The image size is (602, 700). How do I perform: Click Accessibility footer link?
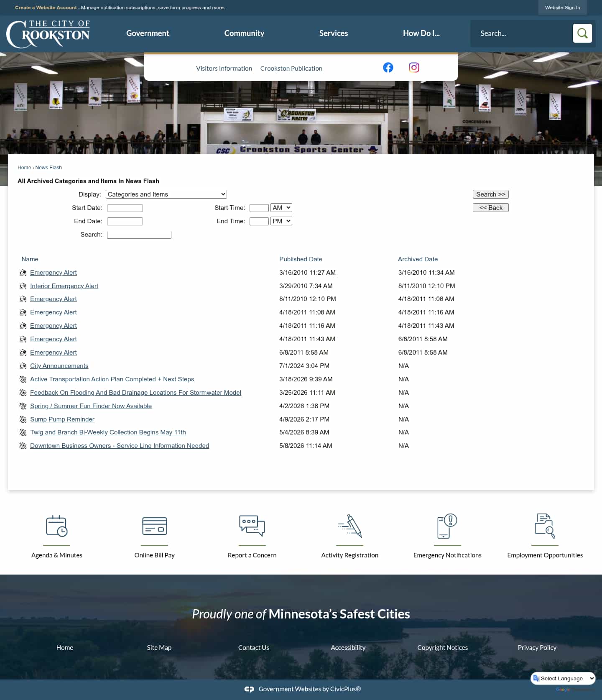pyautogui.click(x=348, y=647)
